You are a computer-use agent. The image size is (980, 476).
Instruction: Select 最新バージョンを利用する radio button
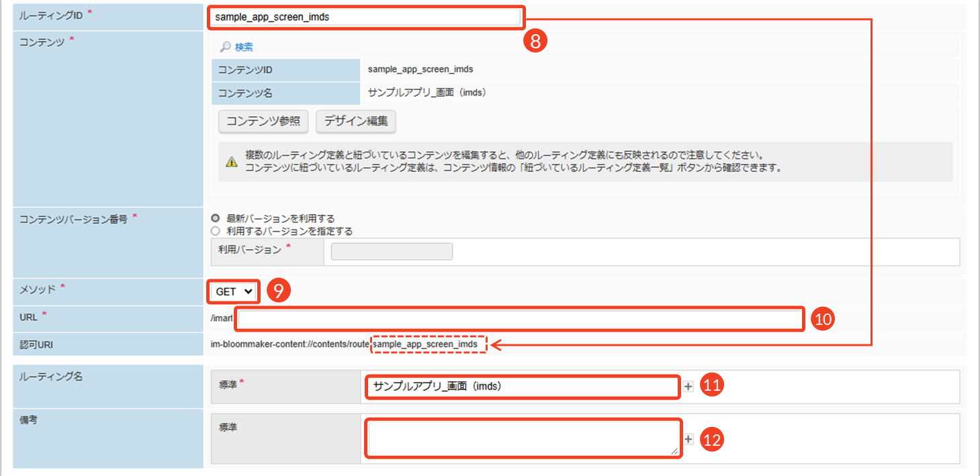[x=216, y=219]
